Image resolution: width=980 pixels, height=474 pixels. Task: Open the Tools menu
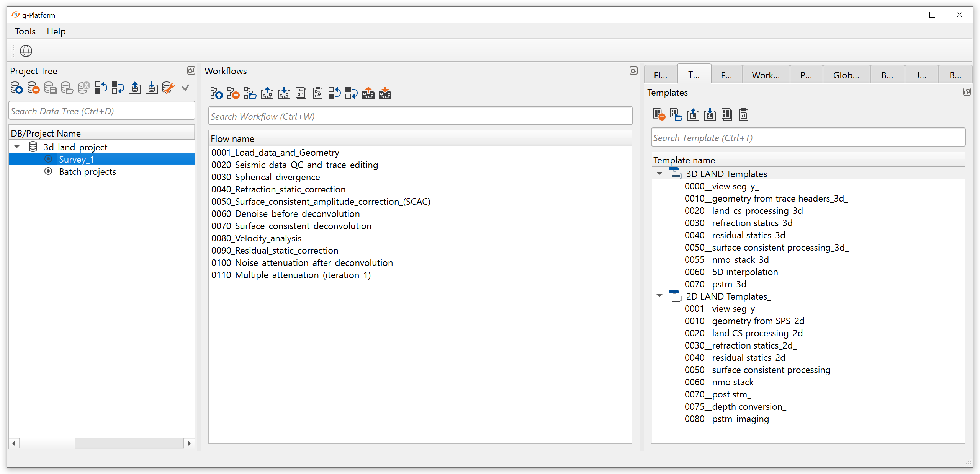coord(25,31)
